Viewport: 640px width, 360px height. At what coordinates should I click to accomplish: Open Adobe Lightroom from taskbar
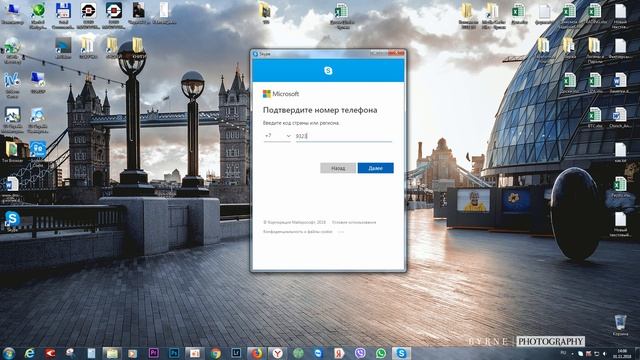tap(236, 353)
